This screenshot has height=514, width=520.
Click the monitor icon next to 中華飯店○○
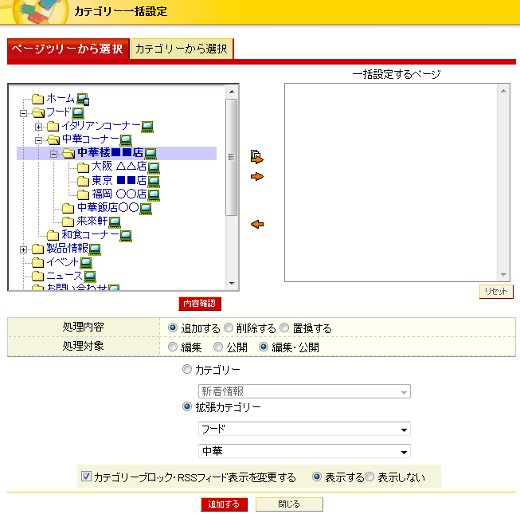[145, 208]
